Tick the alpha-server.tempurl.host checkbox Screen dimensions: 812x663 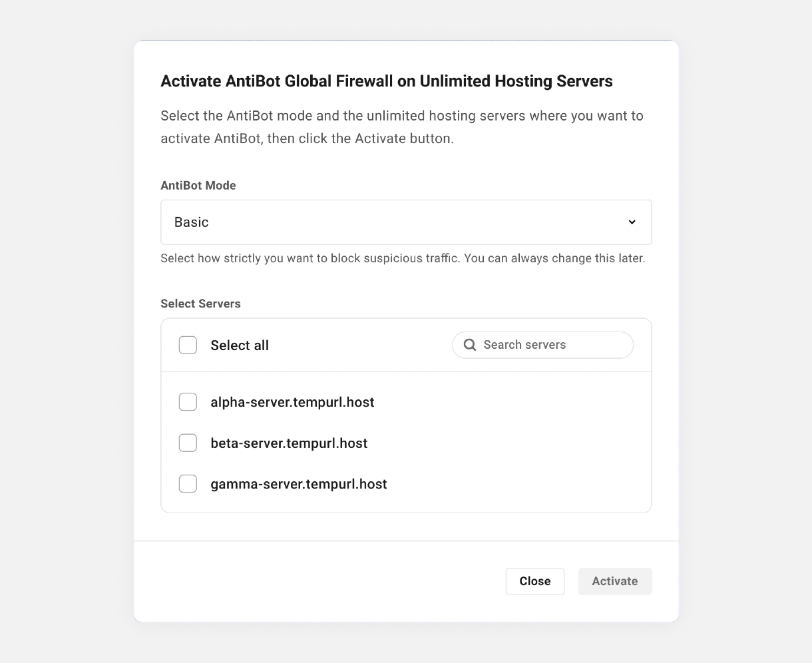click(x=188, y=402)
